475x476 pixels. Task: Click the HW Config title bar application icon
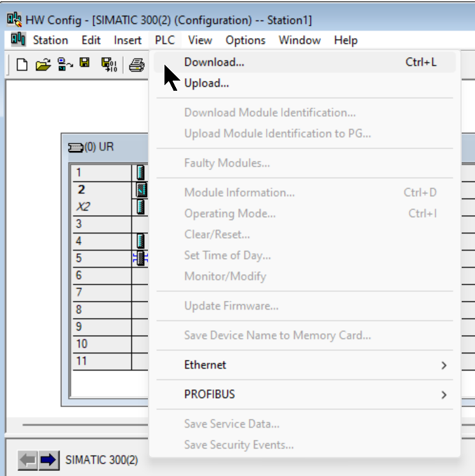click(14, 20)
